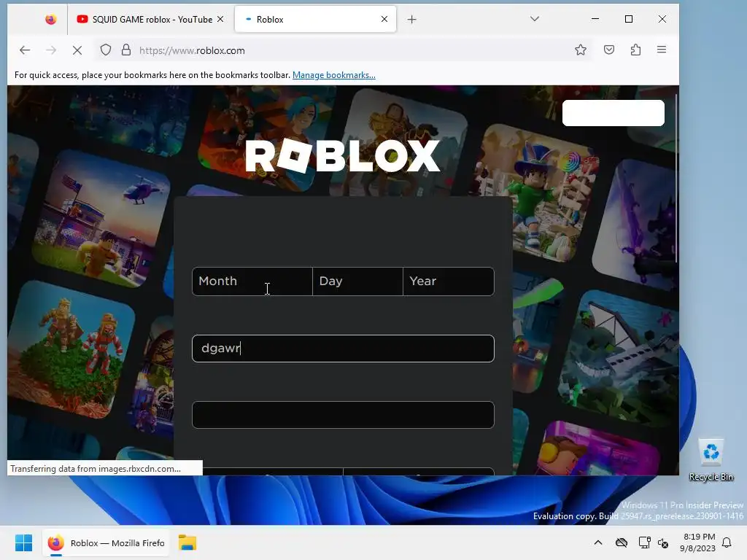Stop loading the page

tap(77, 50)
